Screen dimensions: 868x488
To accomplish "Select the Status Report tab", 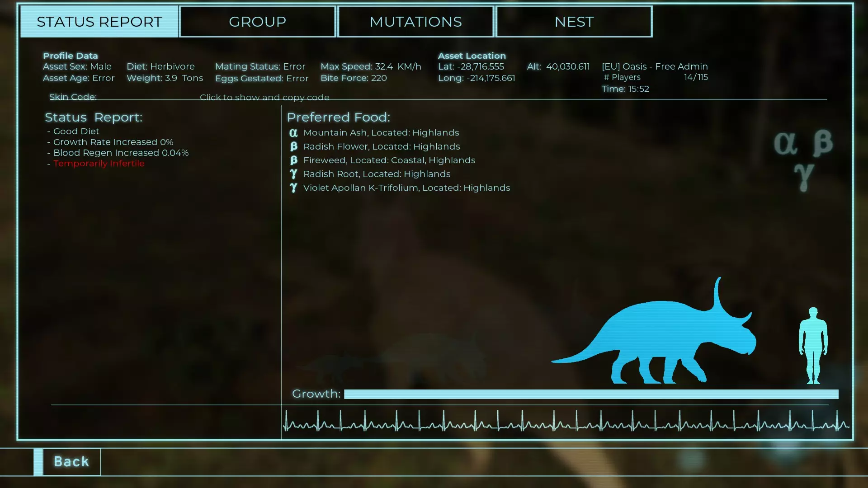I will [99, 22].
